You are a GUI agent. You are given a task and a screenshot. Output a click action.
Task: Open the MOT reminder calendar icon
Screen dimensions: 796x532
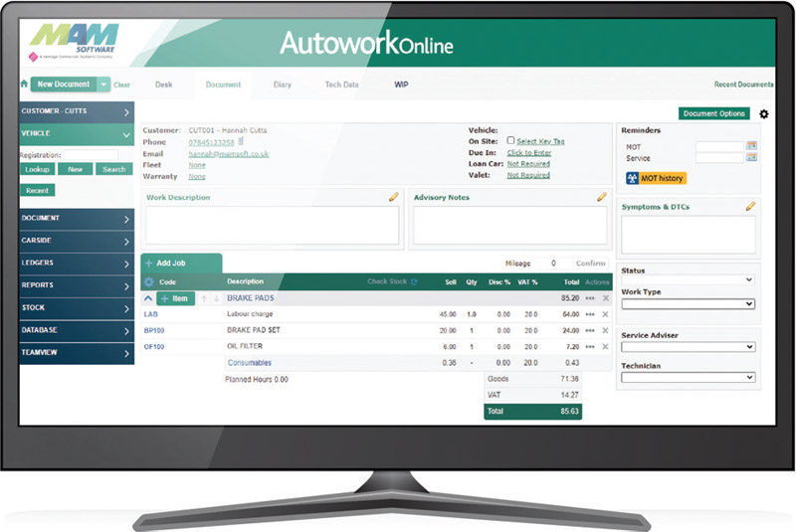tap(752, 146)
